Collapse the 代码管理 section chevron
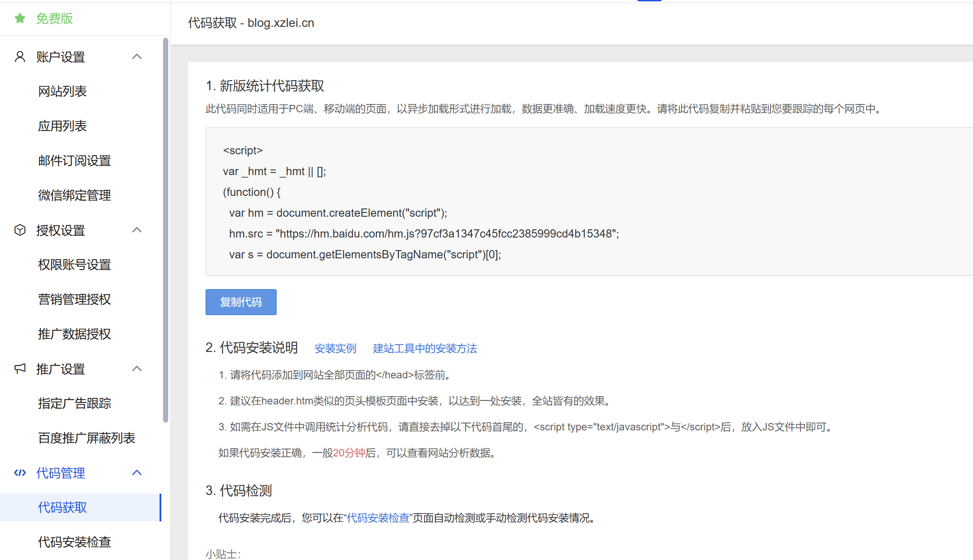This screenshot has width=973, height=560. tap(137, 473)
